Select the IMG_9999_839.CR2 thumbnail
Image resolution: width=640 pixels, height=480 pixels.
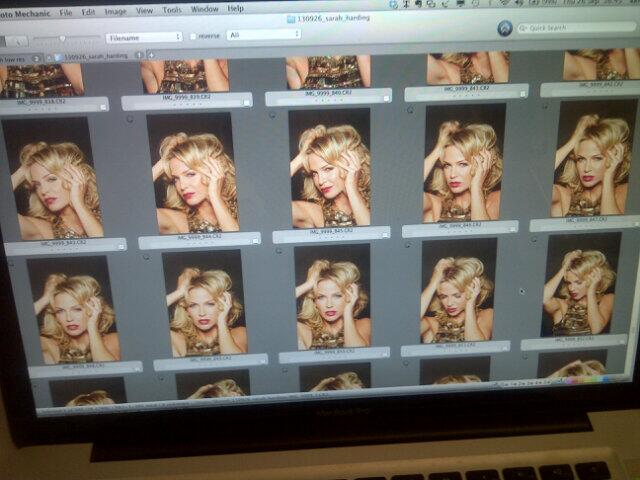(x=185, y=76)
